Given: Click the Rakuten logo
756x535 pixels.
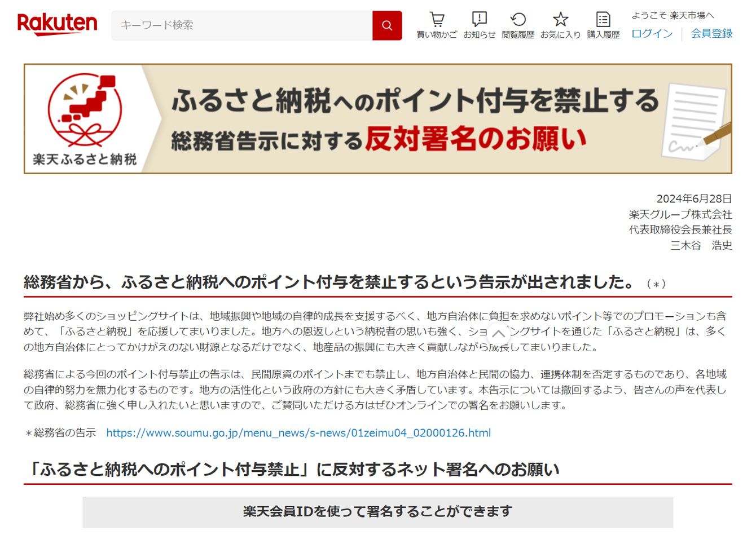Looking at the screenshot, I should click(x=57, y=24).
